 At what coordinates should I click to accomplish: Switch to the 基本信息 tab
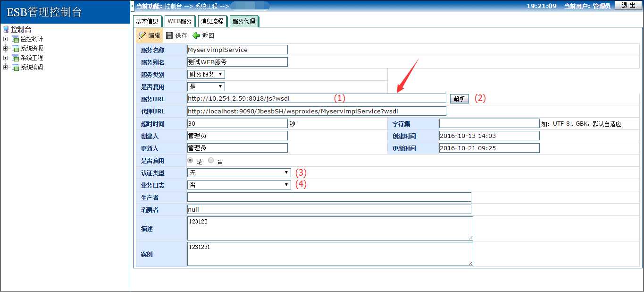(147, 21)
